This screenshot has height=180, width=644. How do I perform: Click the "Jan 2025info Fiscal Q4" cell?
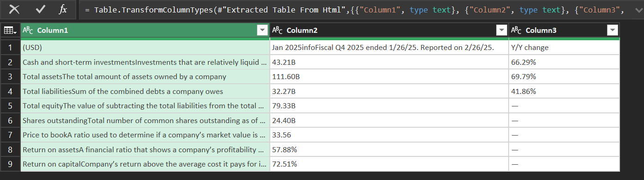tap(389, 47)
